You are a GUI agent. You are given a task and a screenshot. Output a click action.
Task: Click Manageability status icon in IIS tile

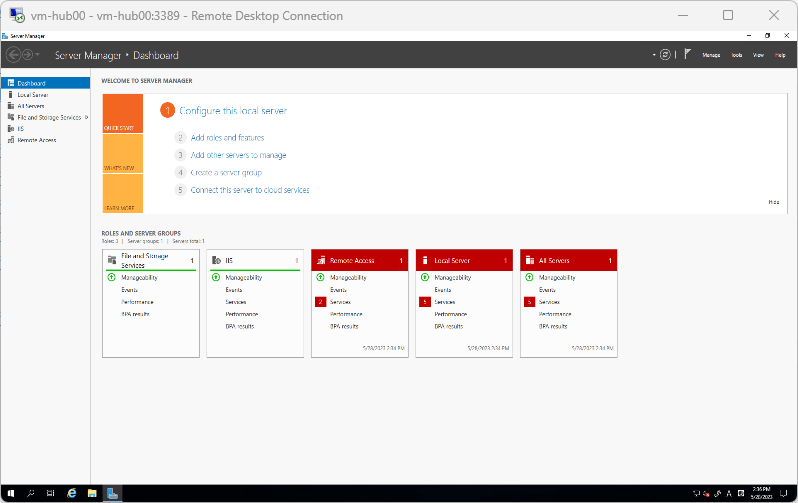pyautogui.click(x=216, y=277)
